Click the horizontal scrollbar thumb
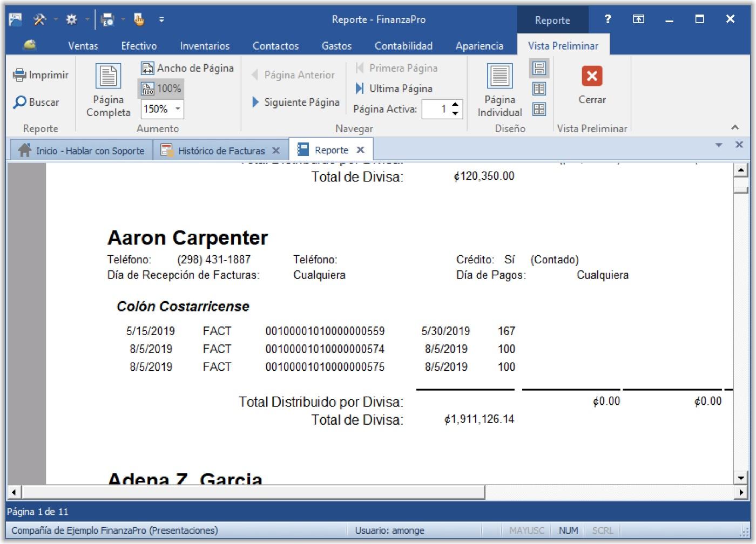The width and height of the screenshot is (756, 544). [x=253, y=492]
